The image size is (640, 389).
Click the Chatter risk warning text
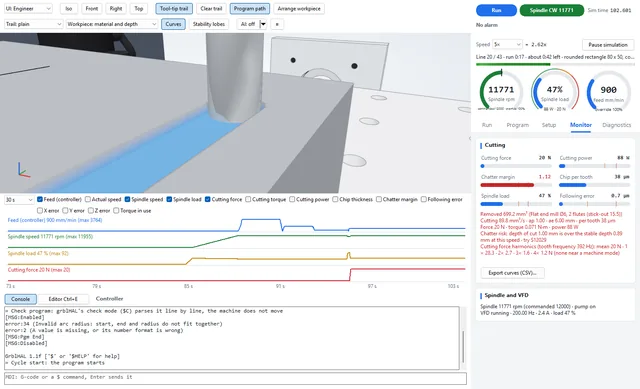(551, 237)
